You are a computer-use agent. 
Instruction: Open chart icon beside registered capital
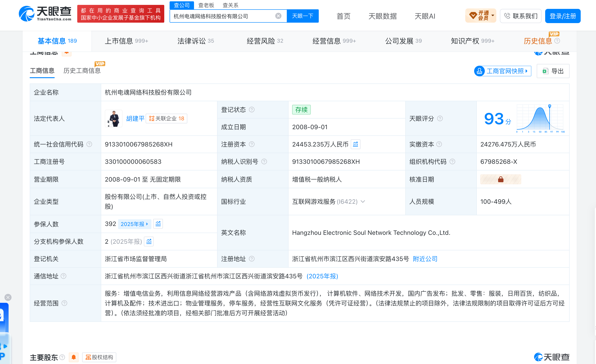355,144
